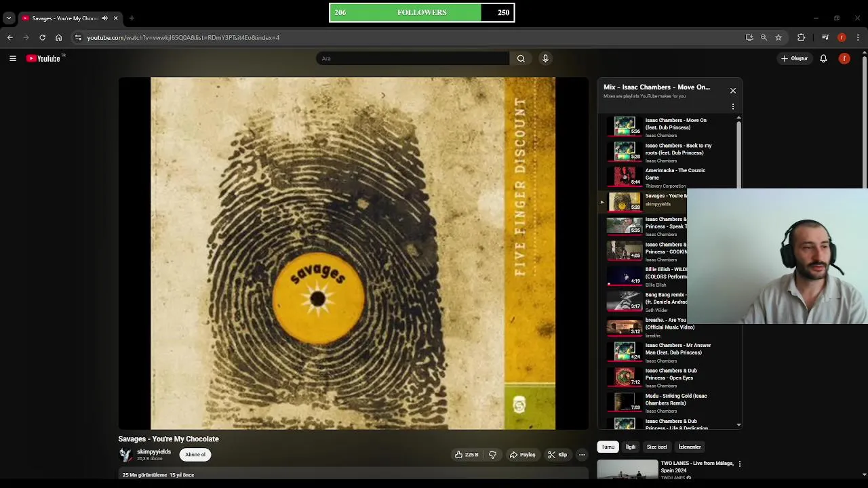Open the Mix playlist options menu
868x488 pixels.
coord(733,106)
